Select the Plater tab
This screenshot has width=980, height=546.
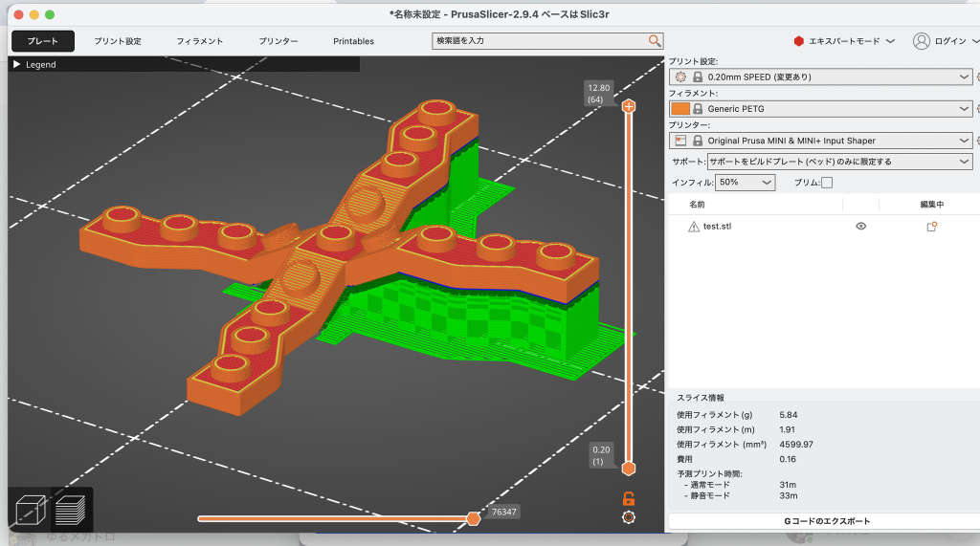[42, 41]
